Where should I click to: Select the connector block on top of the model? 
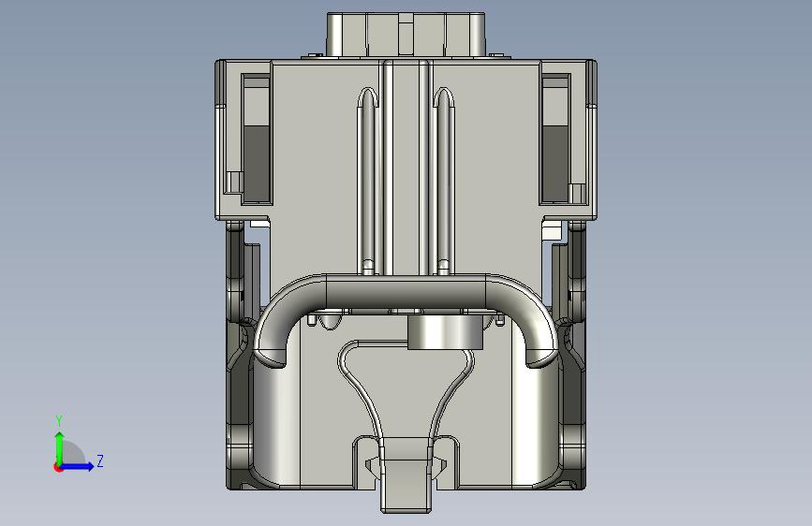coord(406,35)
